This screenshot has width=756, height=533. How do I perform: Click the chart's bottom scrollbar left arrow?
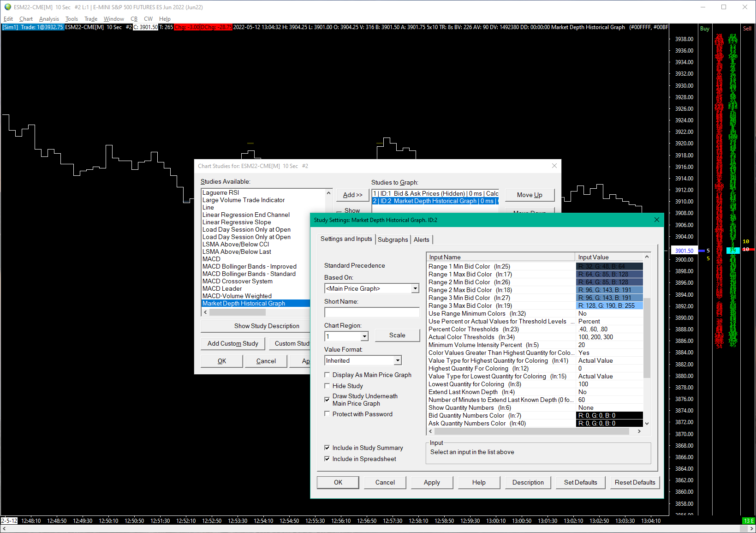click(4, 528)
